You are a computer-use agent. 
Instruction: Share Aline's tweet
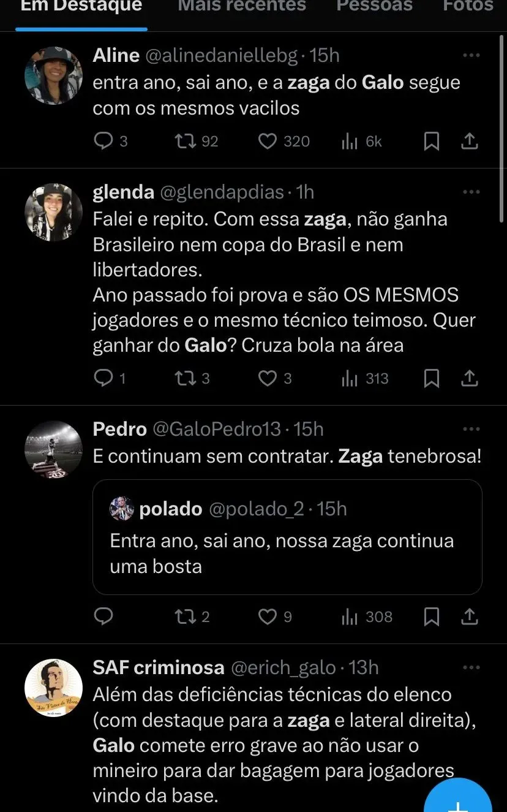click(x=469, y=142)
